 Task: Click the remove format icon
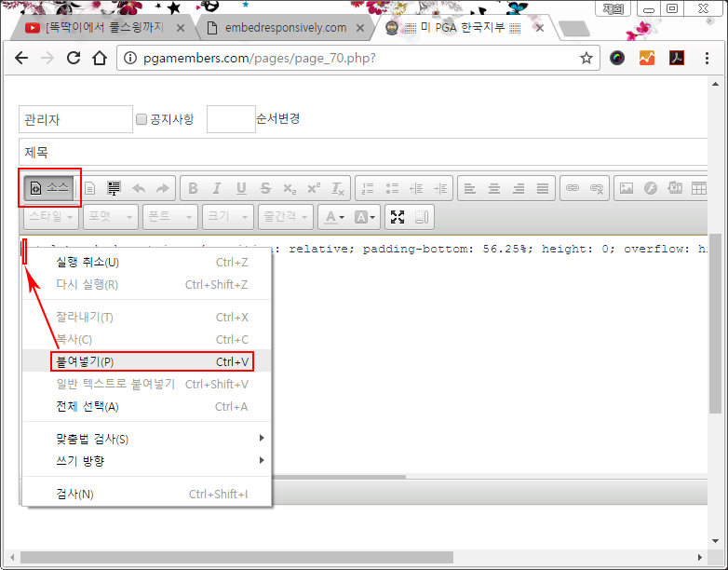(338, 188)
